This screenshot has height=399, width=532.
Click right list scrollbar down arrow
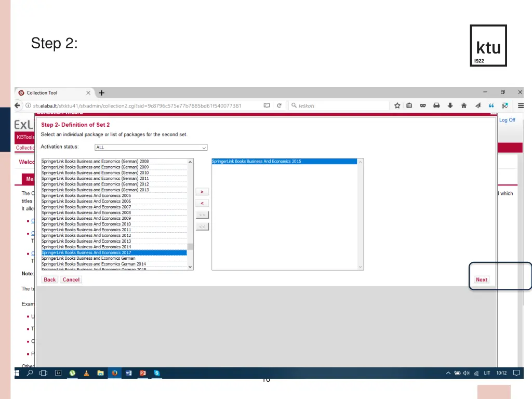360,267
